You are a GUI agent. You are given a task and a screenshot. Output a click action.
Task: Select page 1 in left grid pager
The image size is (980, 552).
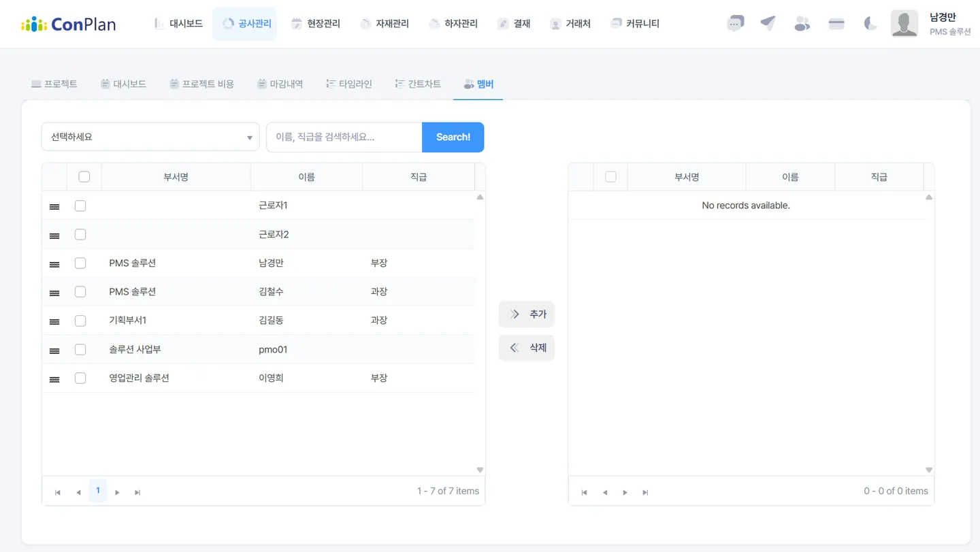[x=98, y=491]
